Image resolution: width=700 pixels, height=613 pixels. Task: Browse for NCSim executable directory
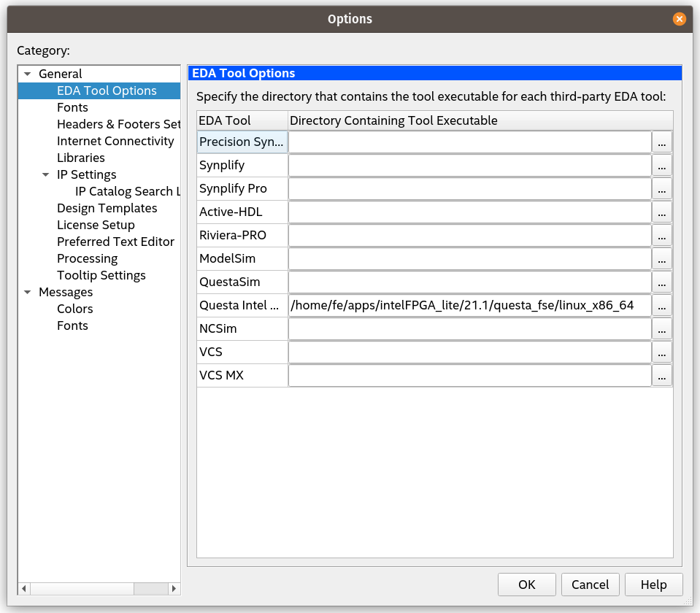(x=661, y=328)
